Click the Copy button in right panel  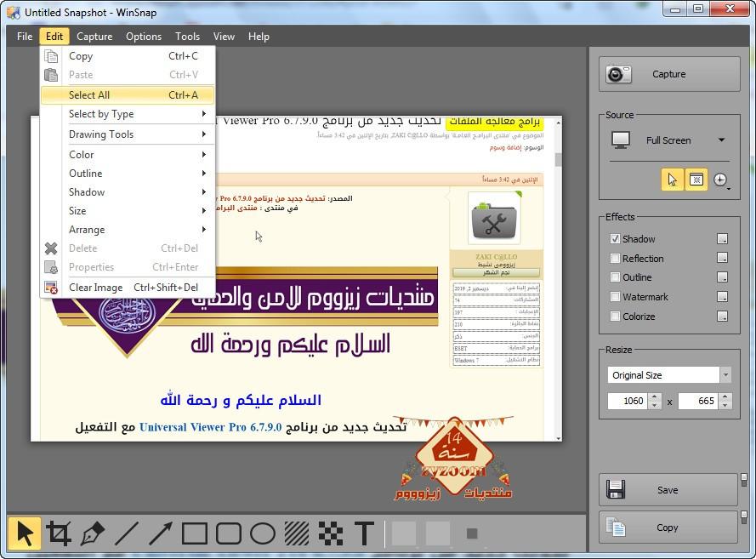click(x=668, y=528)
